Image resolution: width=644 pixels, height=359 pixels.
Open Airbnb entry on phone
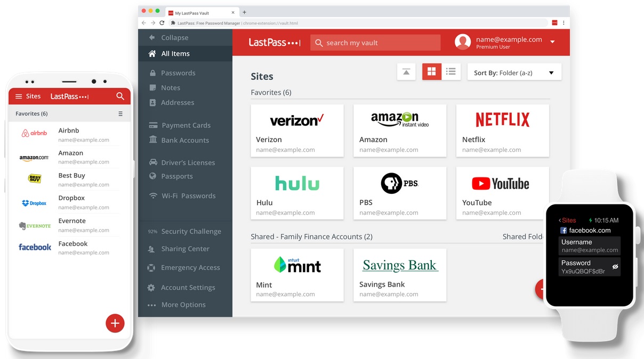[x=70, y=135]
